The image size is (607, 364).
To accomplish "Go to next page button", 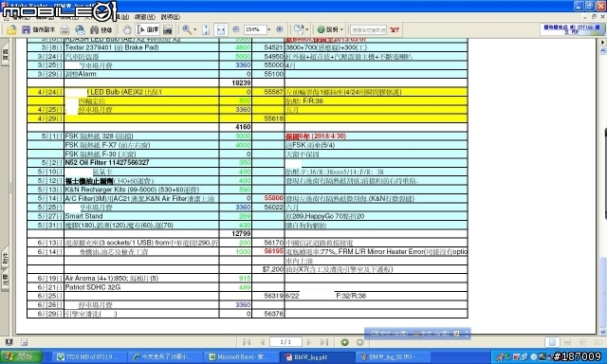I will (x=309, y=342).
